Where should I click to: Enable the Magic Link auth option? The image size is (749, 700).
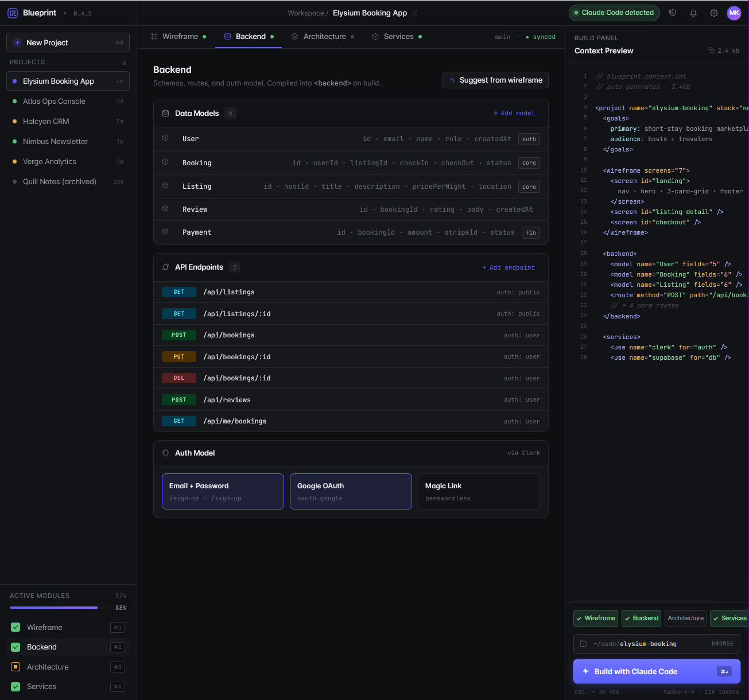(479, 491)
